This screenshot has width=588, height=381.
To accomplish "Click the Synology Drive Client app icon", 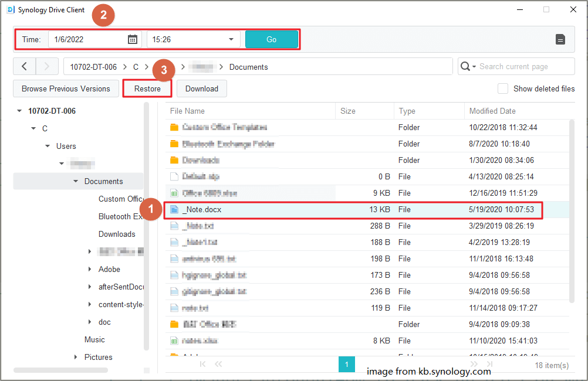I will coord(11,10).
